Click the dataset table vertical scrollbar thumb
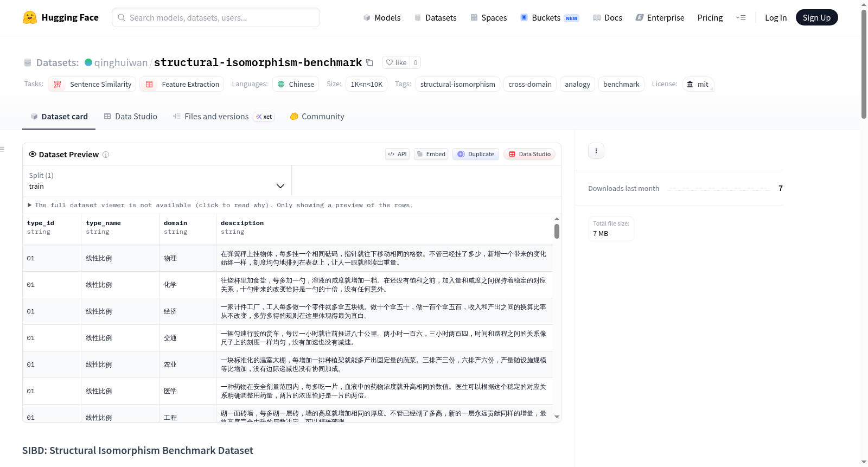Image resolution: width=868 pixels, height=467 pixels. pos(557,231)
